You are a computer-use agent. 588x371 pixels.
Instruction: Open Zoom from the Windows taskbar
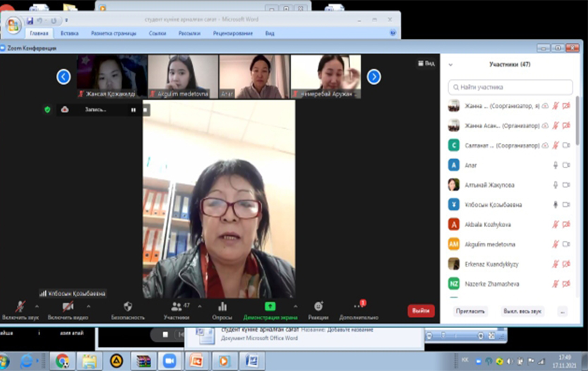[169, 360]
